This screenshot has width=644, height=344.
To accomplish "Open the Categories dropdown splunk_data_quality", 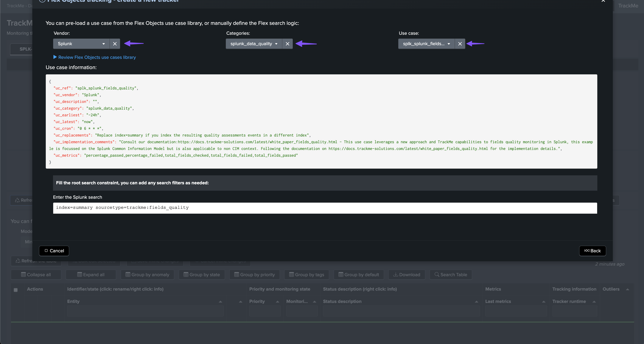I will [x=254, y=44].
